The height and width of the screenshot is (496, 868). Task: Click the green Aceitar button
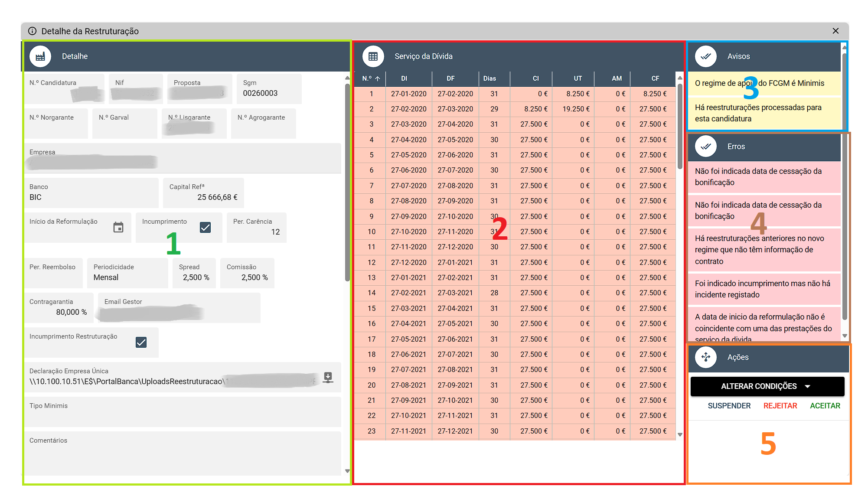[825, 406]
